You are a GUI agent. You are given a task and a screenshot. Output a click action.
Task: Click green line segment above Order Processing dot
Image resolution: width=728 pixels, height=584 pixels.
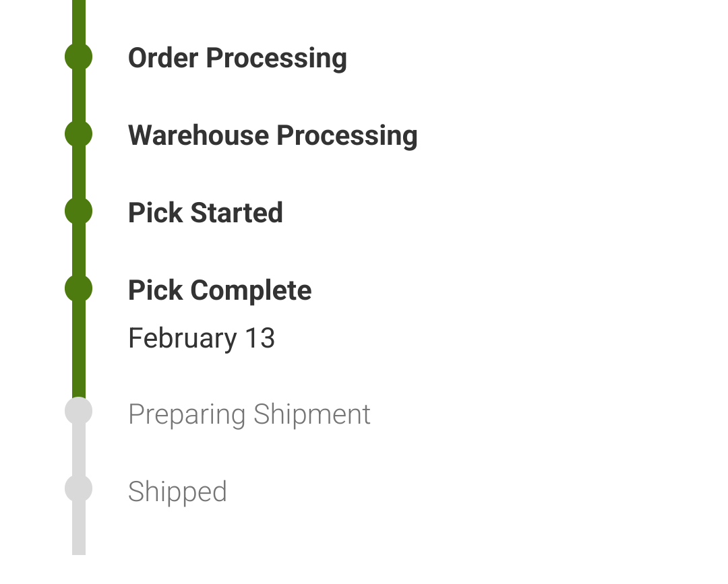click(78, 22)
